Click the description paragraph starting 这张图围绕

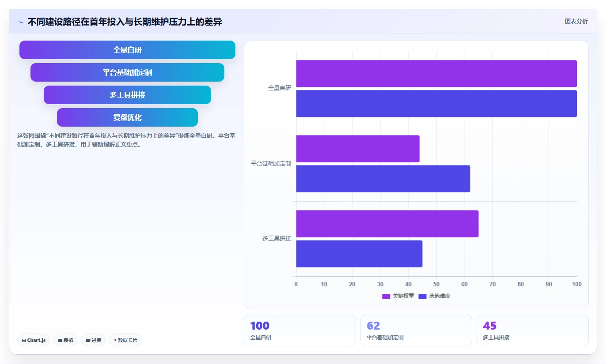click(126, 140)
